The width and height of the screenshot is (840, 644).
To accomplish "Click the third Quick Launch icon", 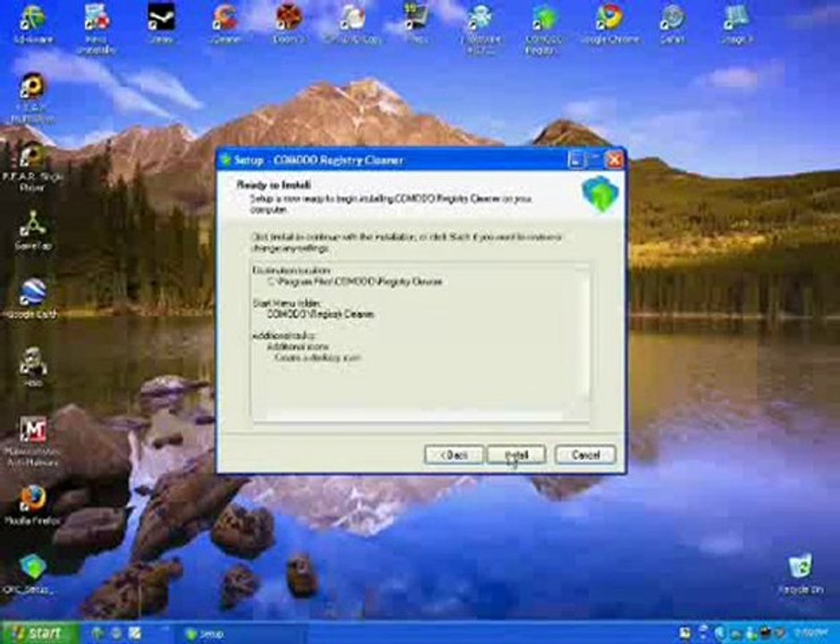I will pyautogui.click(x=134, y=634).
